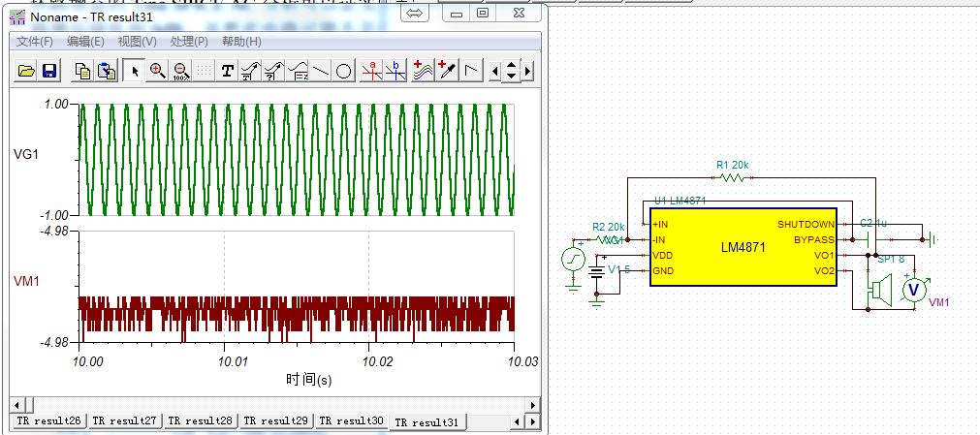
Task: Switch to TR result30 tab
Action: pos(351,421)
